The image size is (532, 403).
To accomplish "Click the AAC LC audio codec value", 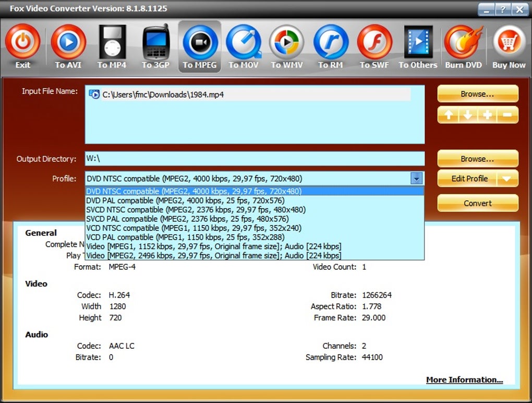I will pyautogui.click(x=122, y=346).
